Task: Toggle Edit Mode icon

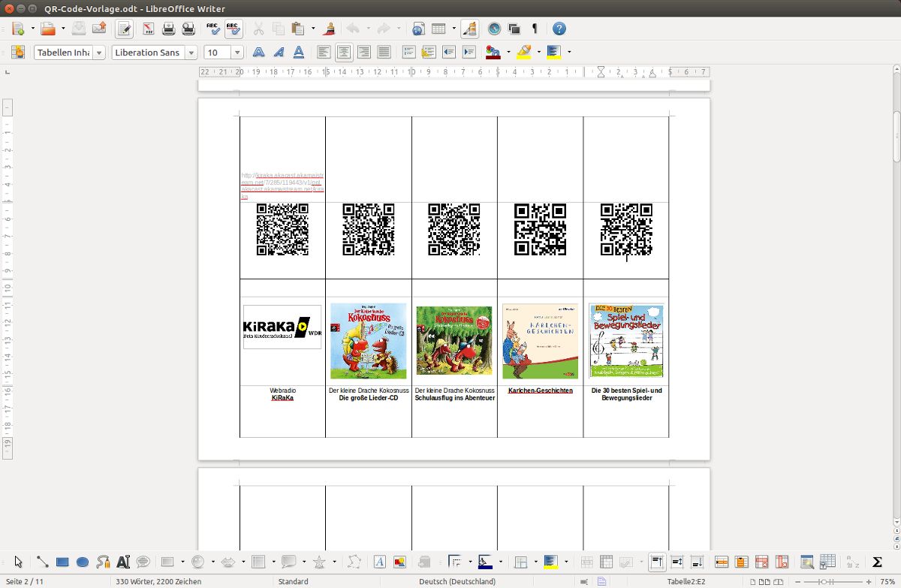Action: tap(125, 29)
